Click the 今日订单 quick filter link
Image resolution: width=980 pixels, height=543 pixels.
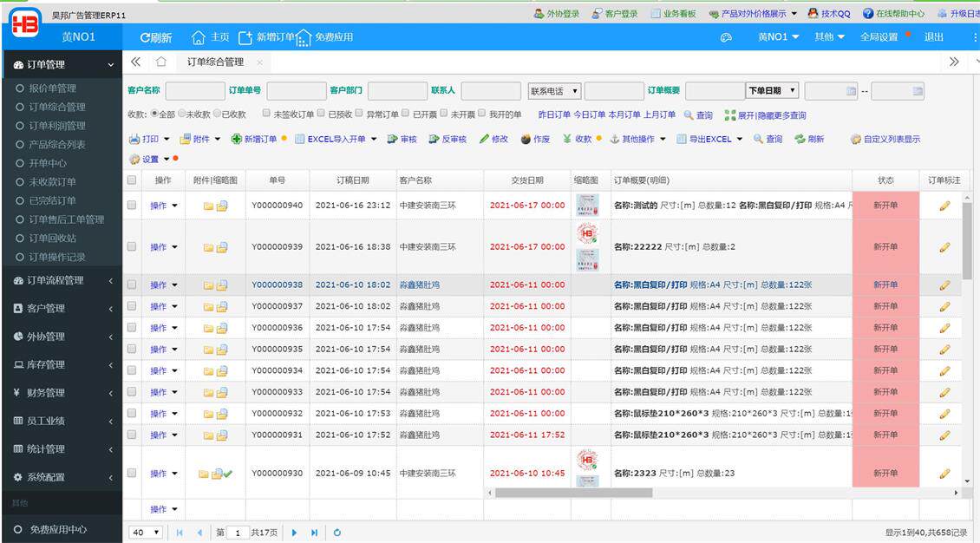589,114
